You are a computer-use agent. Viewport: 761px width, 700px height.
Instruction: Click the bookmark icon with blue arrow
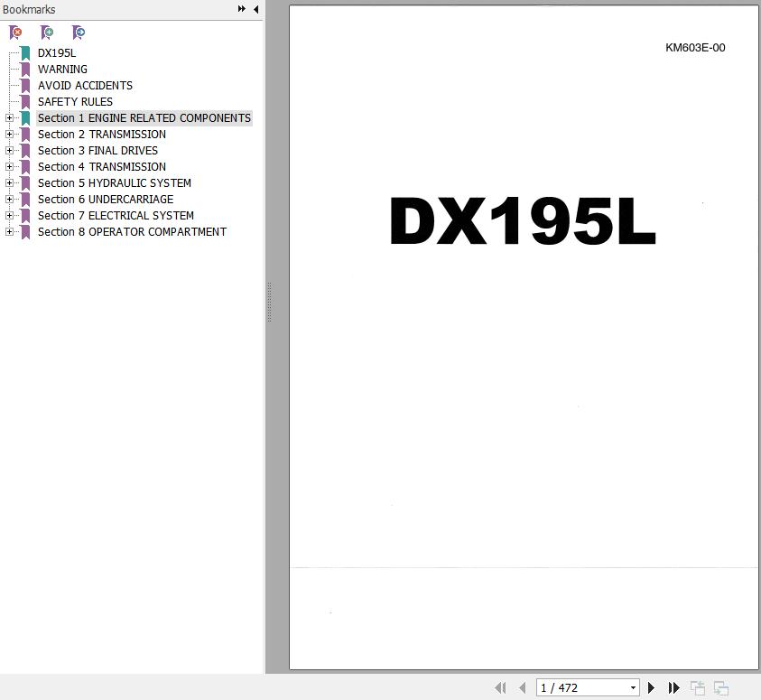pyautogui.click(x=79, y=33)
